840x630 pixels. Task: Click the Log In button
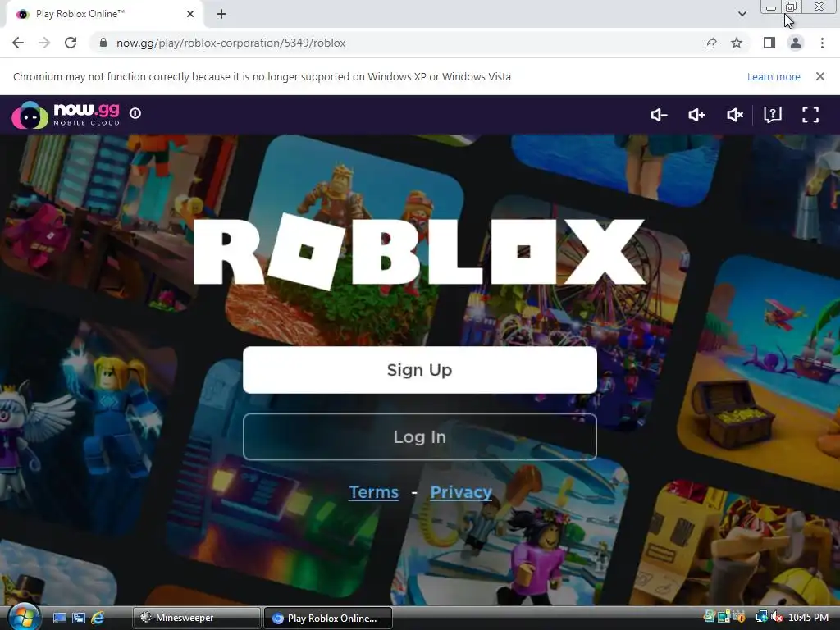(419, 436)
